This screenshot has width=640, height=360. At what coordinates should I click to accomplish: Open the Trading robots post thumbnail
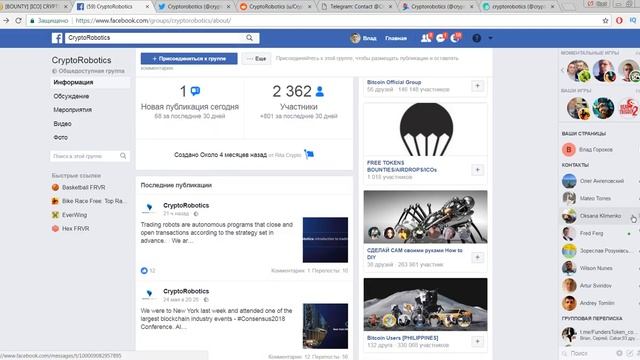325,240
